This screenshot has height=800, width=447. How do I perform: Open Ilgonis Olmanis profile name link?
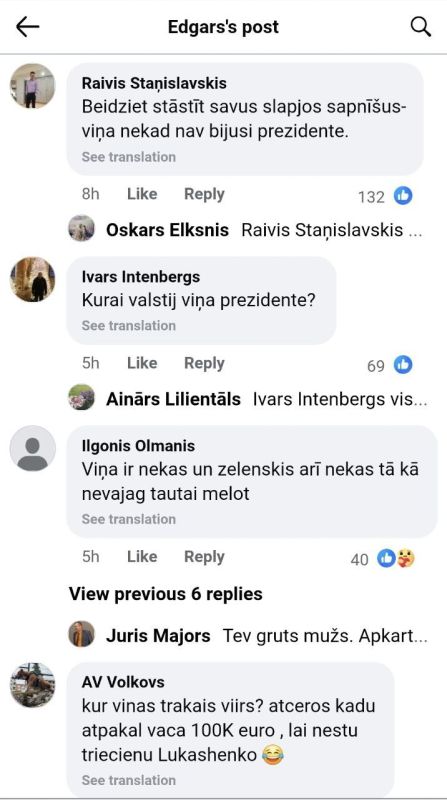[x=138, y=446]
